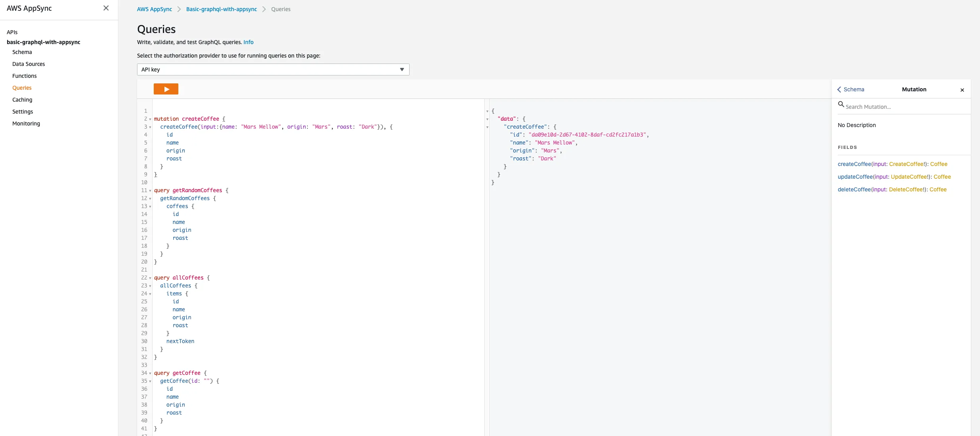Screen dimensions: 980x436
Task: Open the authorization provider API key dropdown
Action: coord(273,69)
